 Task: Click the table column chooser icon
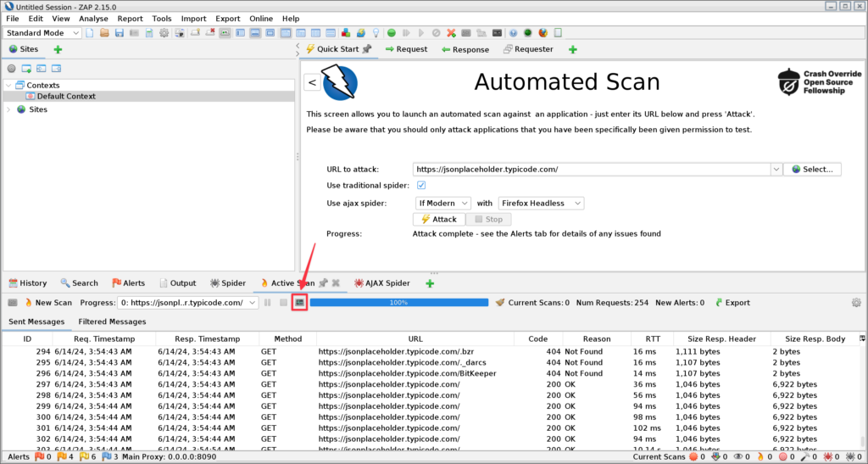tap(862, 338)
